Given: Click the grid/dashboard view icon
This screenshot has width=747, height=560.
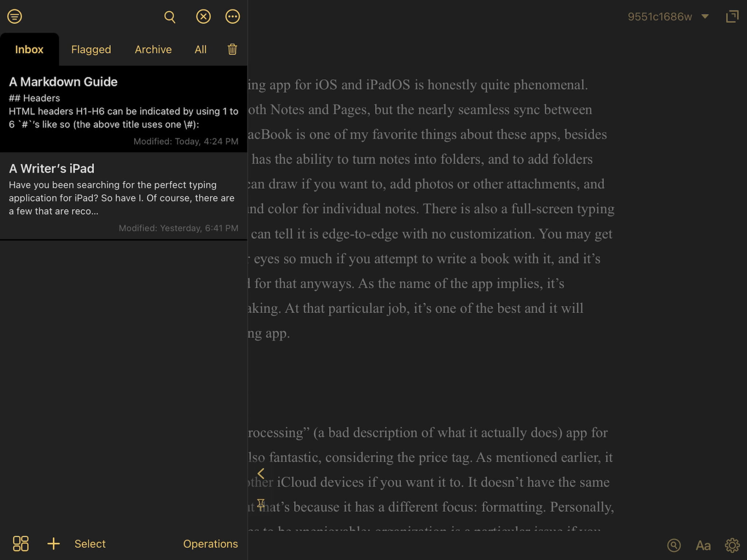Looking at the screenshot, I should pyautogui.click(x=20, y=543).
